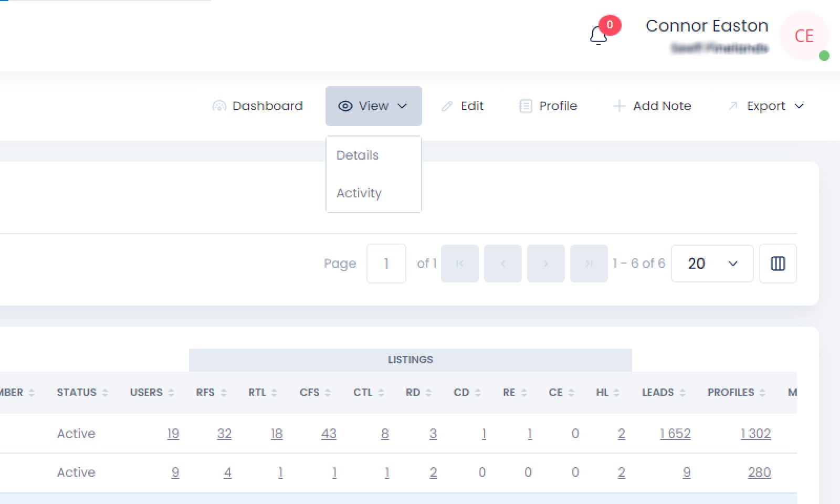Open the leads link 1 652
Image resolution: width=840 pixels, height=504 pixels.
tap(675, 434)
